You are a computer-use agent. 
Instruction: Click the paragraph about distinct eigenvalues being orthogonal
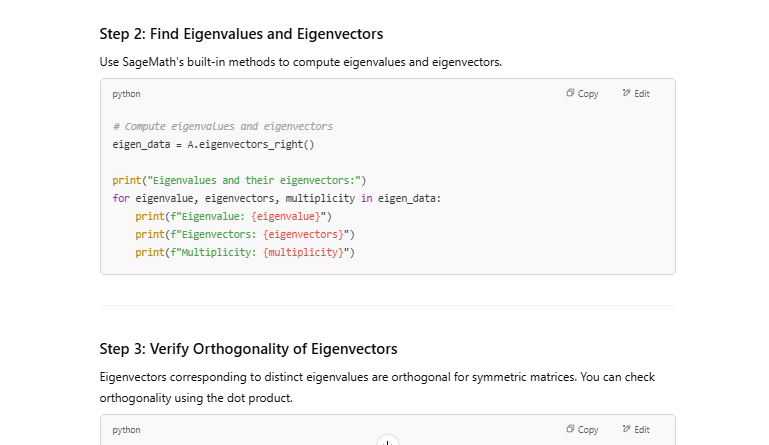point(377,377)
